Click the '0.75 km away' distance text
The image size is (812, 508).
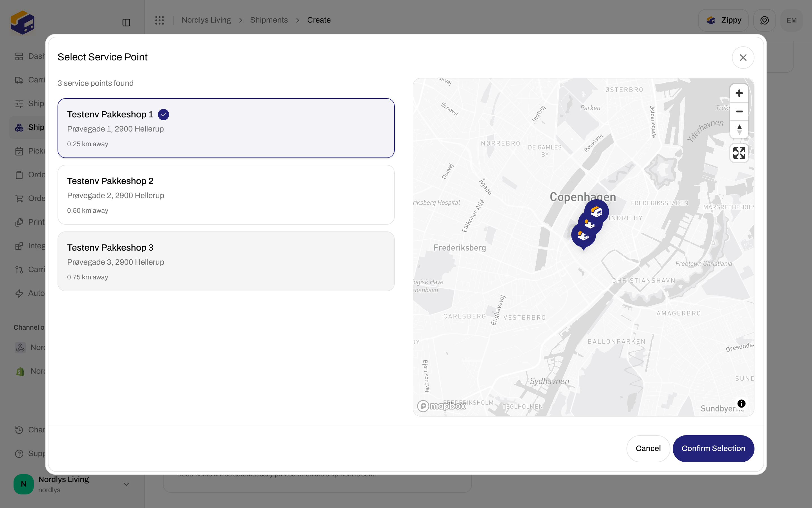coord(87,277)
